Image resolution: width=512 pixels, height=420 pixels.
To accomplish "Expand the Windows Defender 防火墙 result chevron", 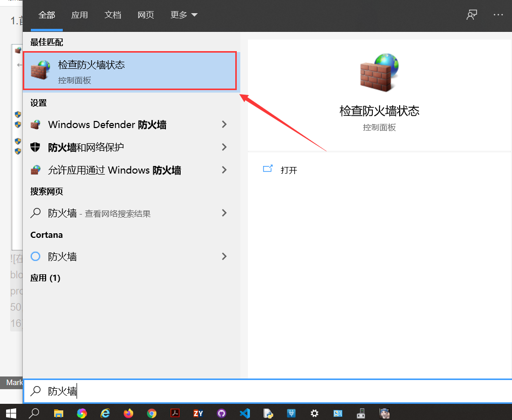I will [x=224, y=124].
